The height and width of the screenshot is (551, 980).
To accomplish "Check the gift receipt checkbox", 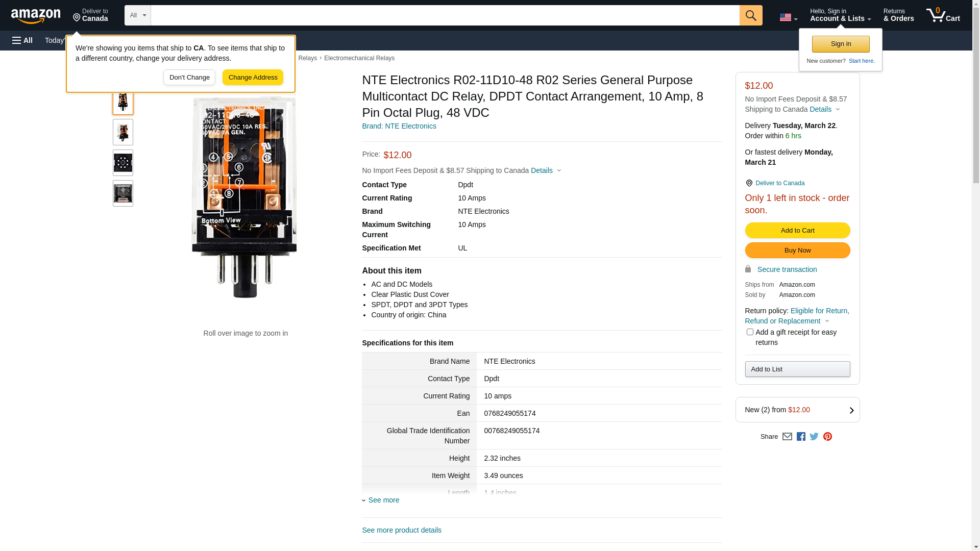I will (750, 332).
